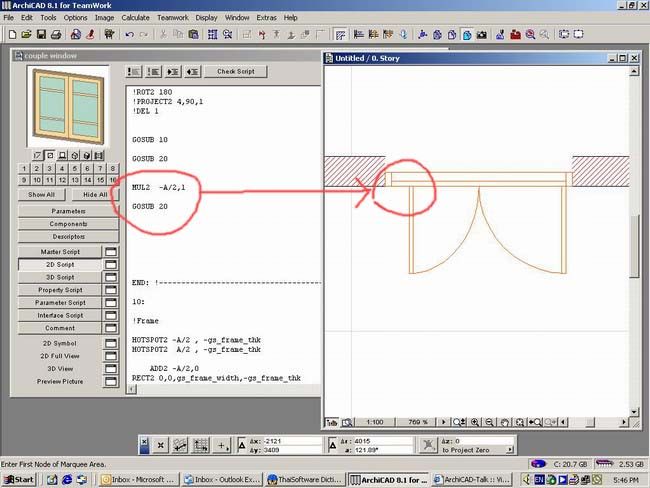Toggle the delta r relative coordinate button
This screenshot has width=650, height=488.
(x=332, y=445)
